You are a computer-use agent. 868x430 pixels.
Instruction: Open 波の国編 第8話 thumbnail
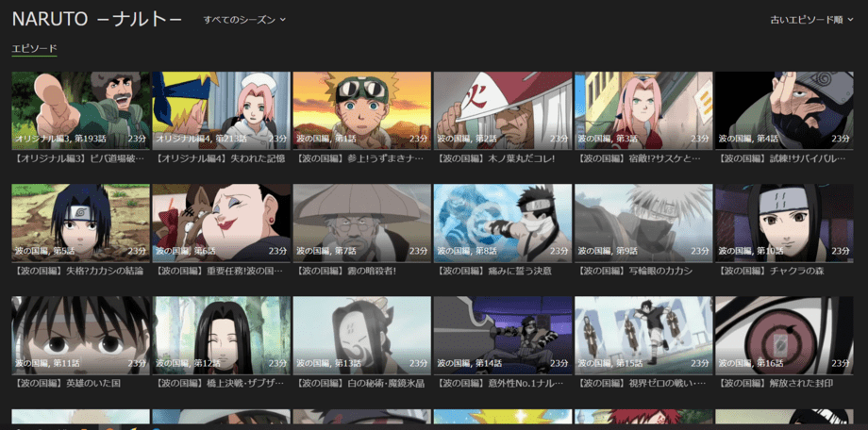coord(503,223)
